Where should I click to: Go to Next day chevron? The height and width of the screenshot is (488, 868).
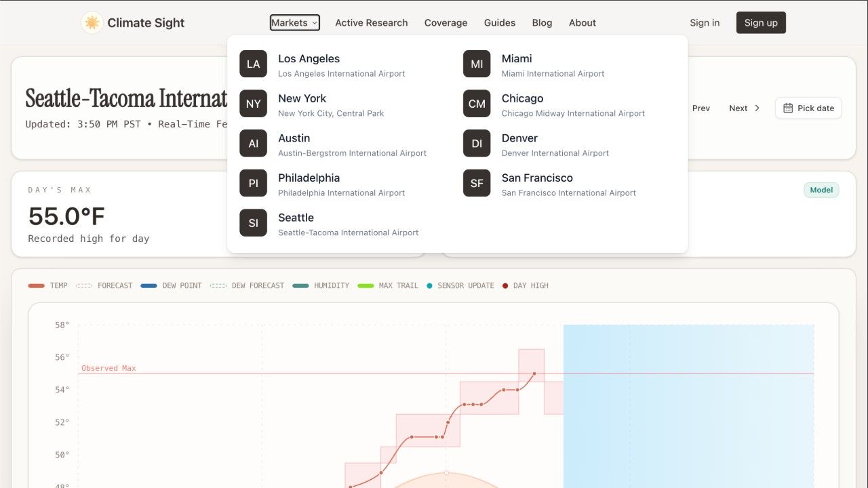757,108
